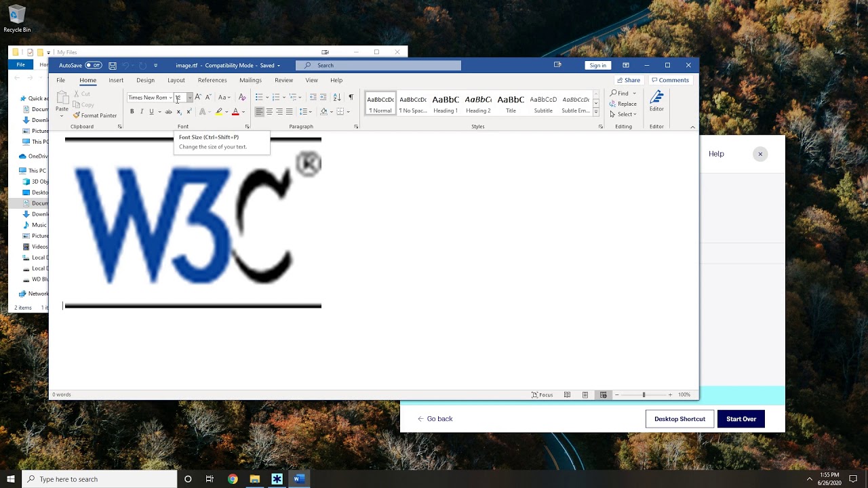Open the Editor pane from the ribbon
This screenshot has height=488, width=868.
point(656,100)
